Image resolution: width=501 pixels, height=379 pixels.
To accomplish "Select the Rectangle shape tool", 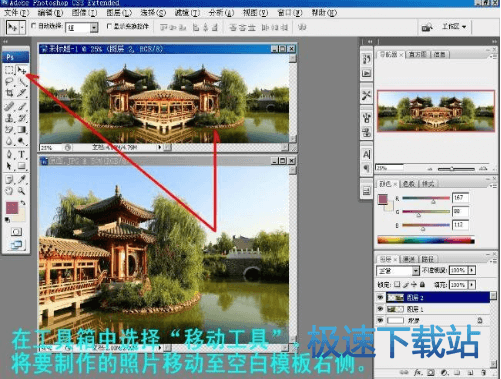I will click(x=22, y=166).
